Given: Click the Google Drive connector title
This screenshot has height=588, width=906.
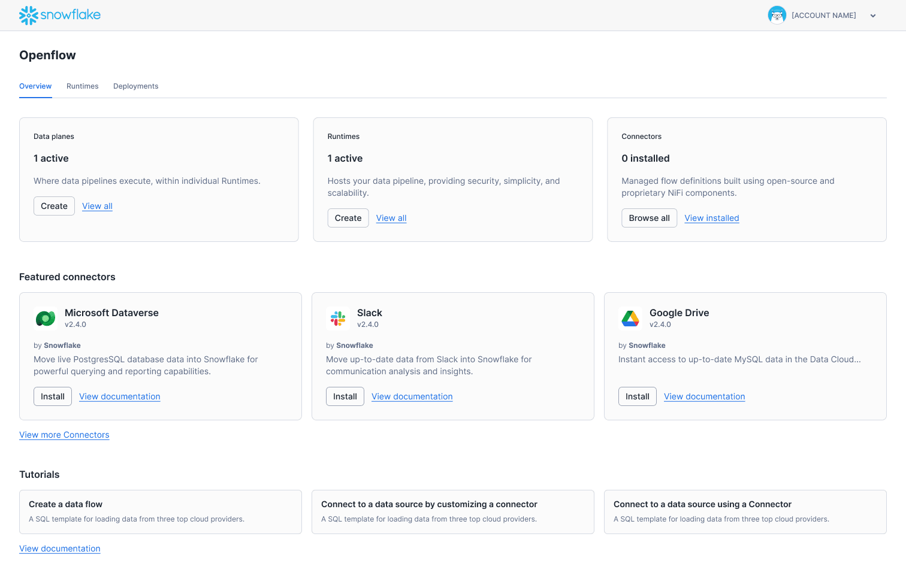Looking at the screenshot, I should pos(679,313).
